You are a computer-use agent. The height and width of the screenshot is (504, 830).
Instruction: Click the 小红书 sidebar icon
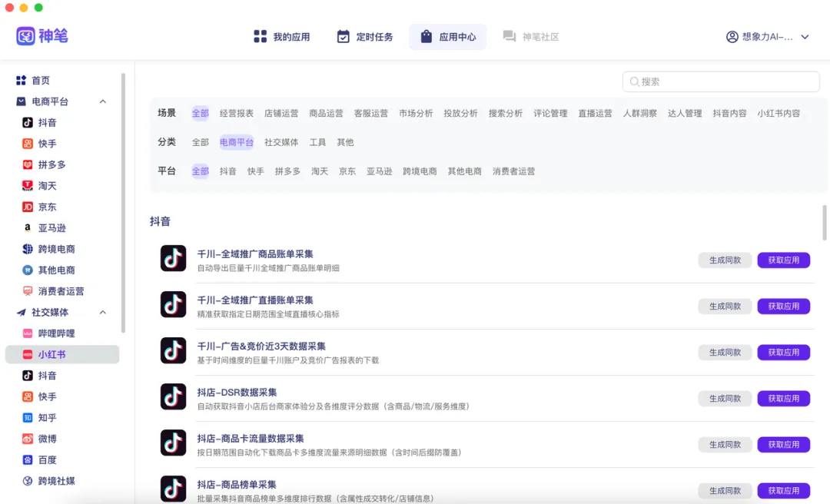tap(28, 355)
